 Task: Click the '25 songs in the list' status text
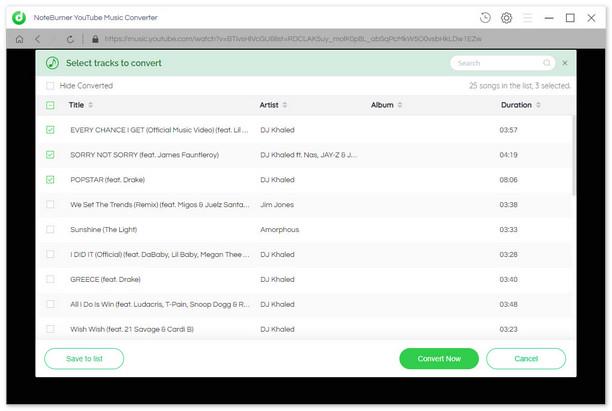(519, 85)
